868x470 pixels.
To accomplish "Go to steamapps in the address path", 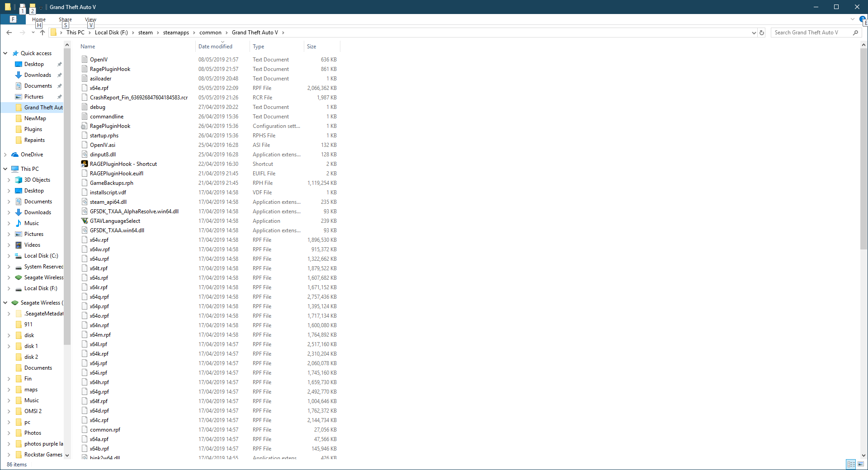I will tap(176, 33).
